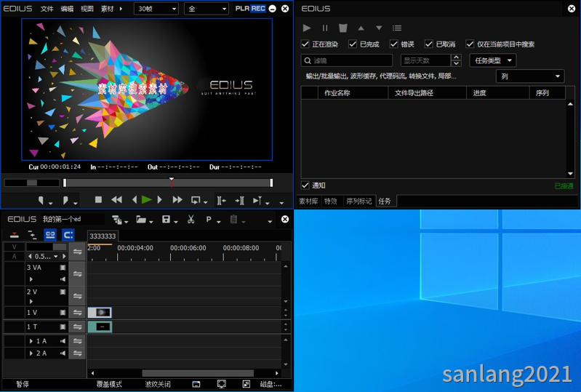Toggle 仅在当前项目中搜索 checkbox
Image resolution: width=581 pixels, height=392 pixels.
[470, 44]
